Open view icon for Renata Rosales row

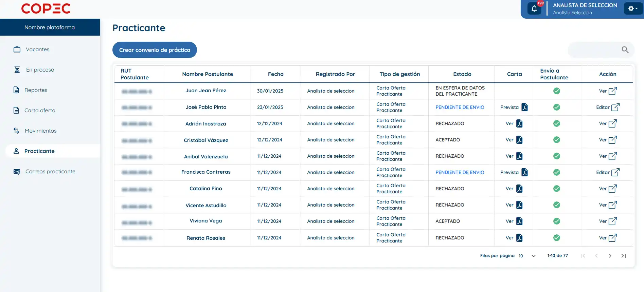(612, 238)
